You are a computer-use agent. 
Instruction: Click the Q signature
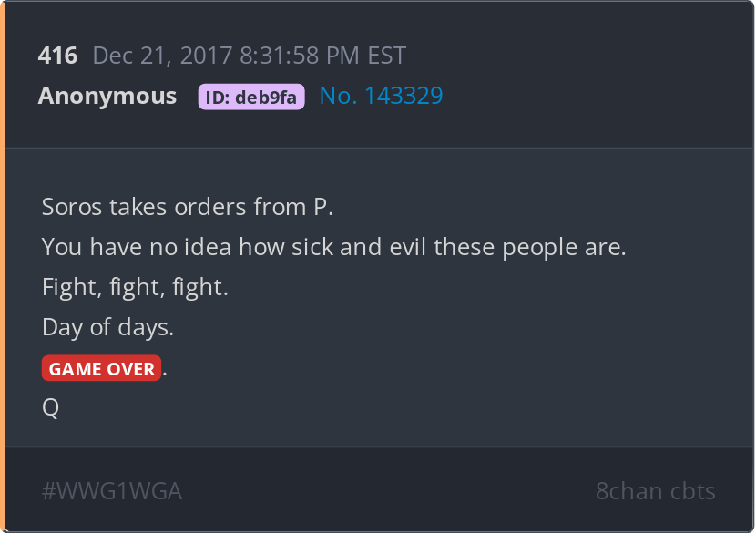click(51, 407)
